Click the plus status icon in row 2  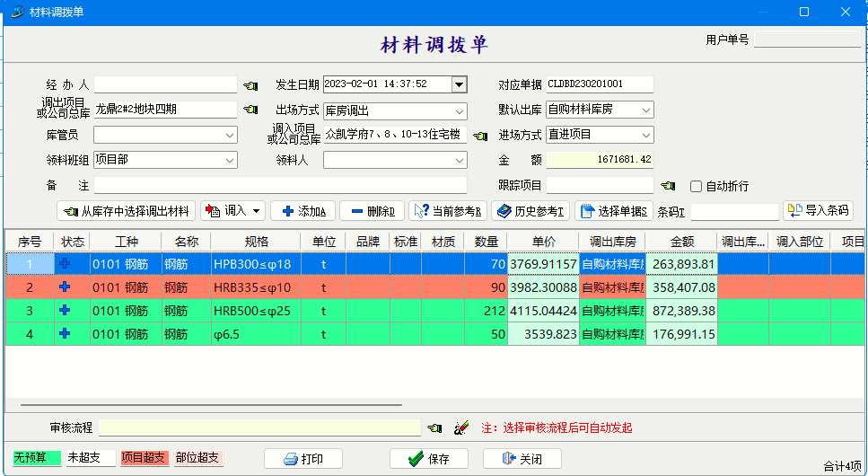65,287
